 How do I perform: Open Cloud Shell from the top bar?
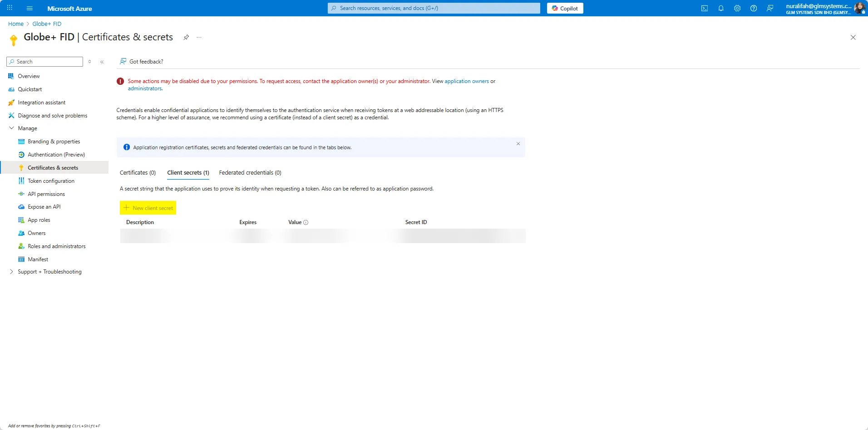(x=704, y=8)
